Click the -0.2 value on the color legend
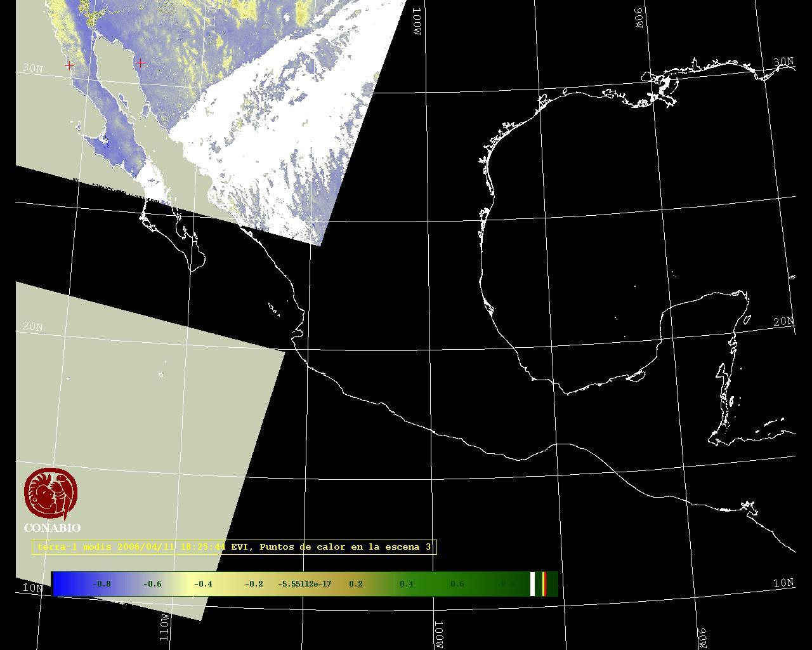The width and height of the screenshot is (812, 650). pos(254,584)
